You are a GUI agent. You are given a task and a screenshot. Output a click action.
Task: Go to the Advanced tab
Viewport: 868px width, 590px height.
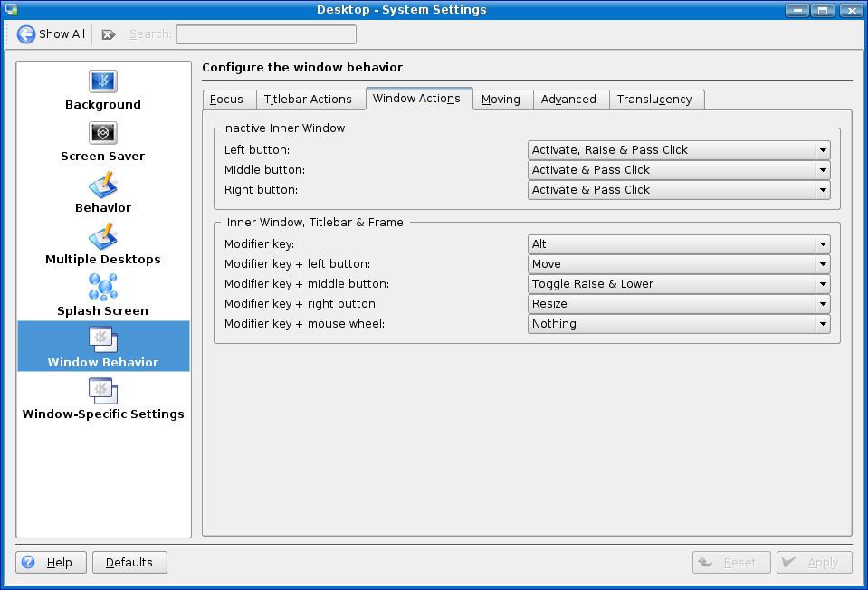(568, 100)
